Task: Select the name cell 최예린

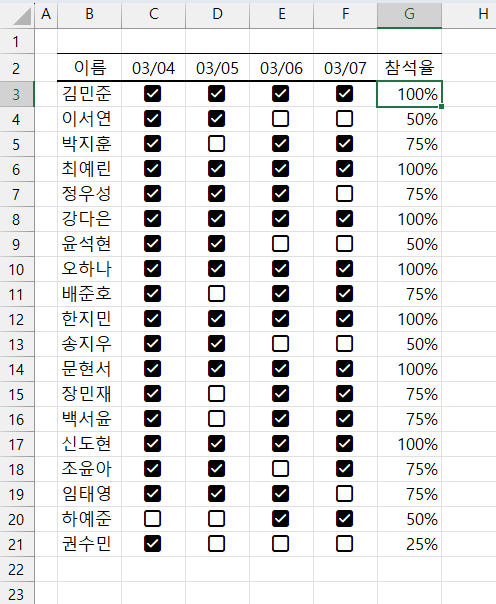Action: pos(89,169)
